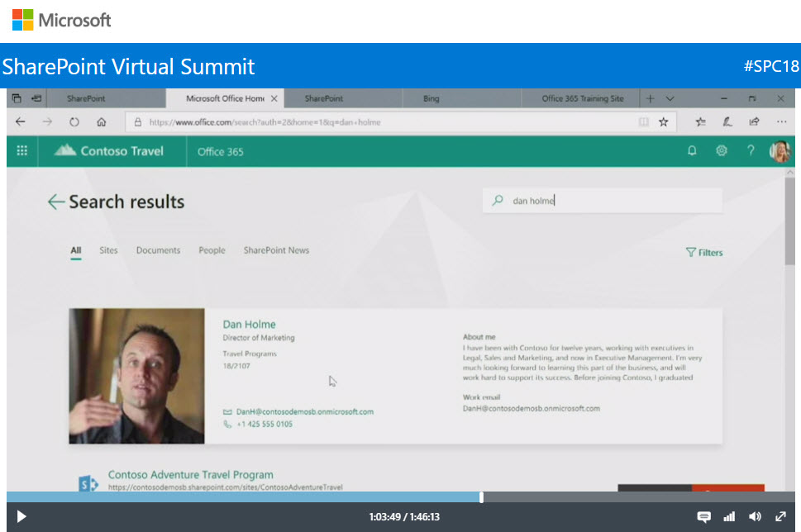Set these tabs aside

[x=36, y=98]
